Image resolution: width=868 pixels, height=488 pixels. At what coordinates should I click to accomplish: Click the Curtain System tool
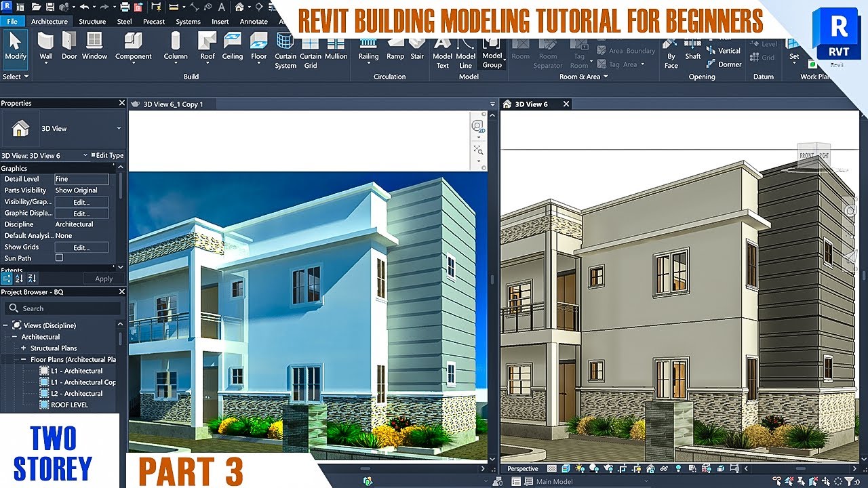[285, 51]
